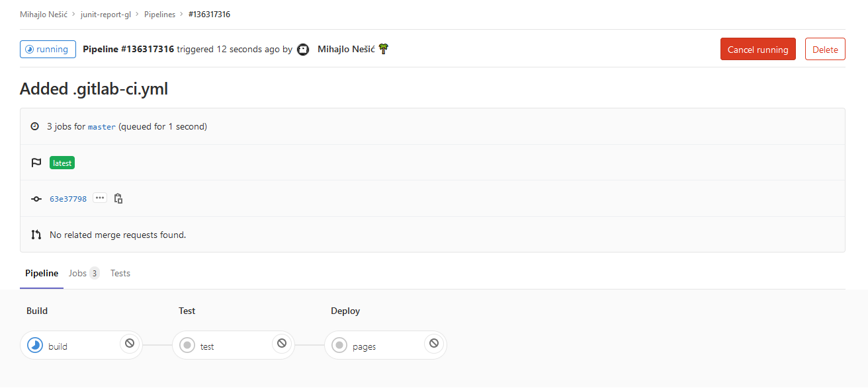The width and height of the screenshot is (868, 390).
Task: Click the running status icon of build job
Action: pyautogui.click(x=35, y=345)
